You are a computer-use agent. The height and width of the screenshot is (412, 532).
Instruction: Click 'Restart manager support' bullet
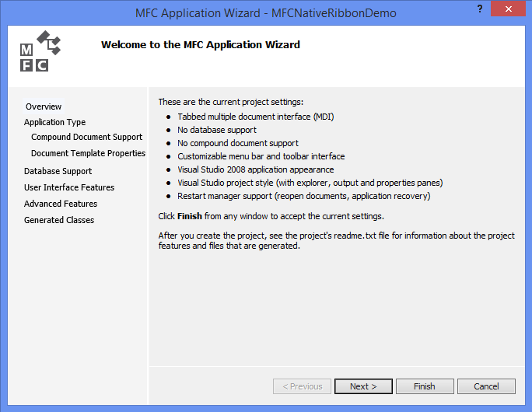click(303, 196)
